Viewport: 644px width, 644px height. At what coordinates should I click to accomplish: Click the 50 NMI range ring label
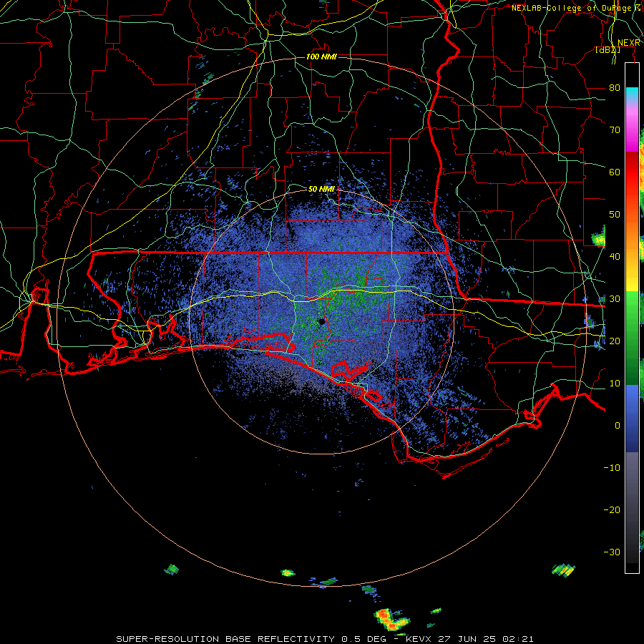[321, 190]
